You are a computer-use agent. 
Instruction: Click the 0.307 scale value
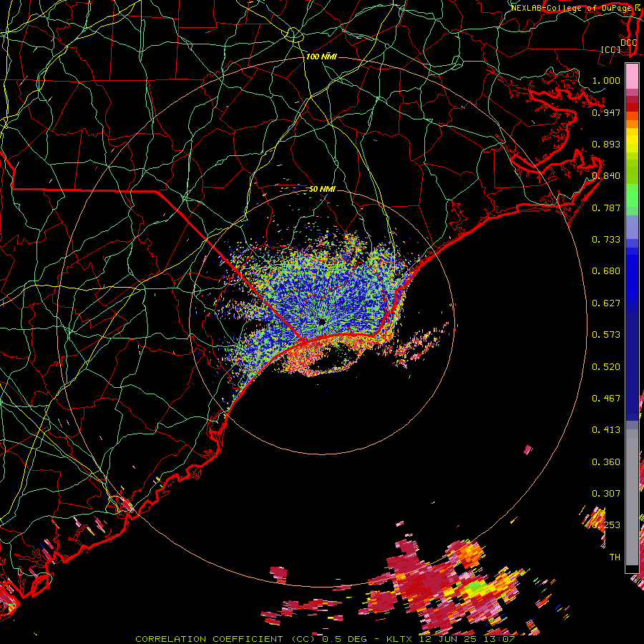point(606,494)
